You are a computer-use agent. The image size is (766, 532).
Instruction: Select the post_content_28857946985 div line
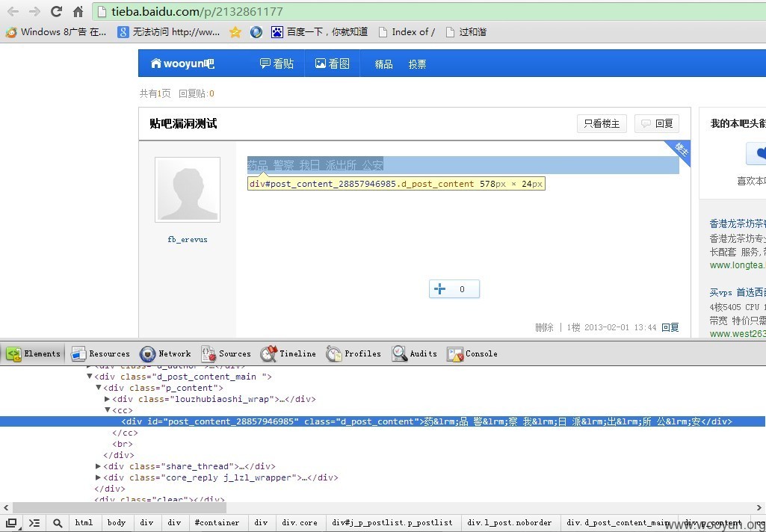click(383, 421)
